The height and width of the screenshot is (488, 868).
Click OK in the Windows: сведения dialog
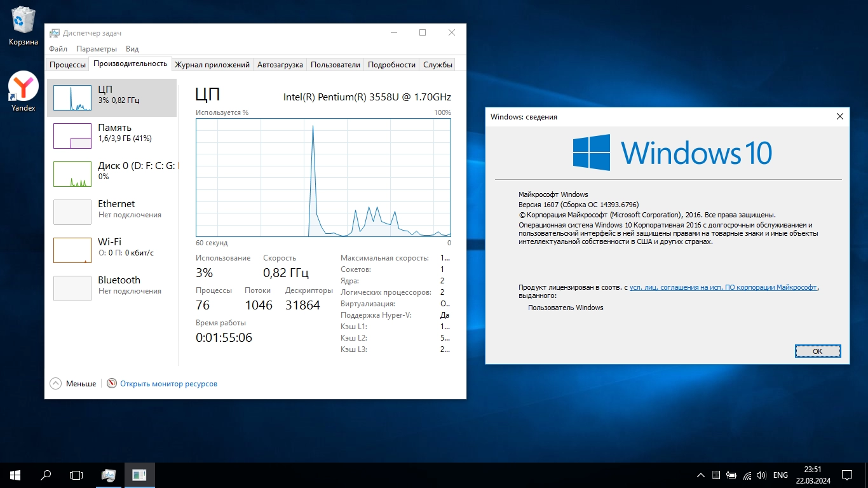818,351
